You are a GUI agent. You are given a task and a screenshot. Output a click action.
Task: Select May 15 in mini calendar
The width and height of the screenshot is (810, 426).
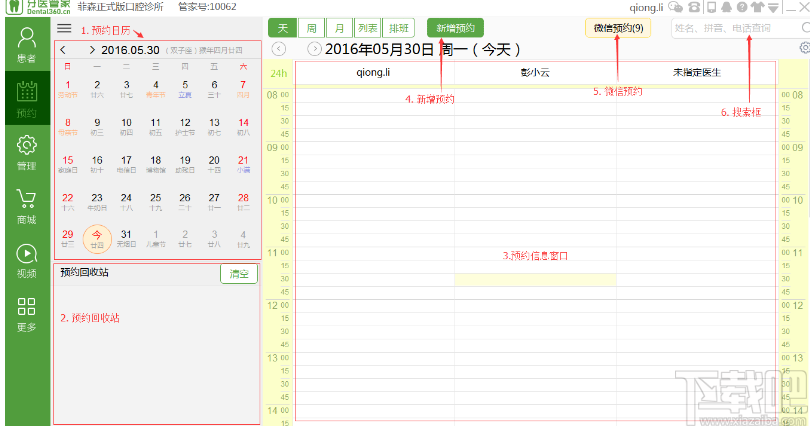(x=68, y=164)
